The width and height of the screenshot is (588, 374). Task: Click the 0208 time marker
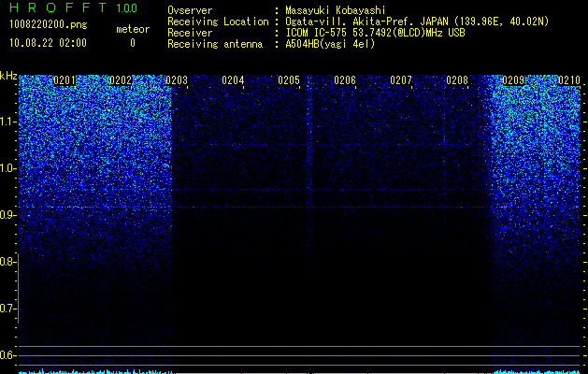[457, 80]
